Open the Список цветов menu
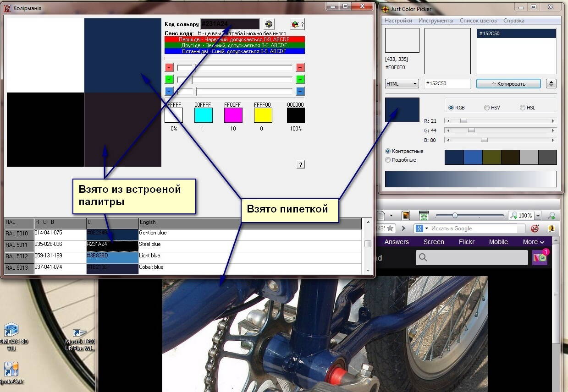Screen dimensions: 568x392 click(478, 21)
